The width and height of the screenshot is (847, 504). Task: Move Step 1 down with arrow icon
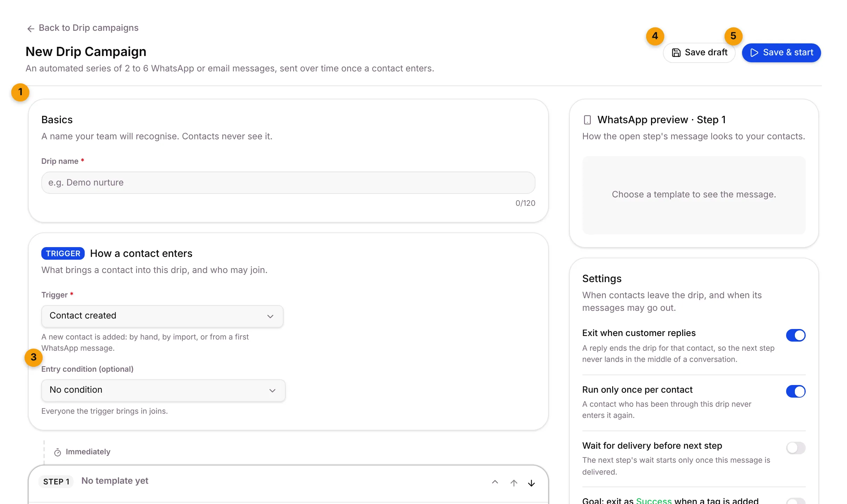[x=531, y=483]
